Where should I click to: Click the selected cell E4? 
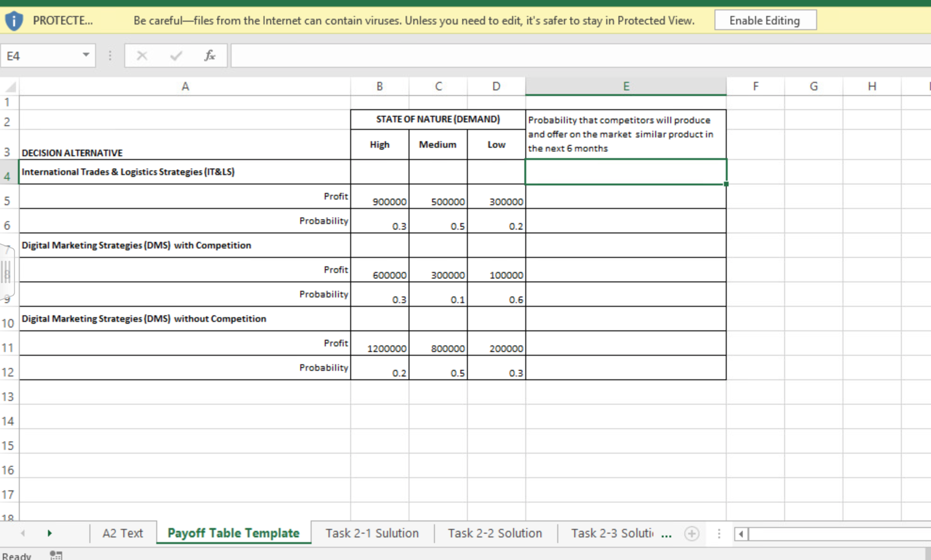coord(626,172)
